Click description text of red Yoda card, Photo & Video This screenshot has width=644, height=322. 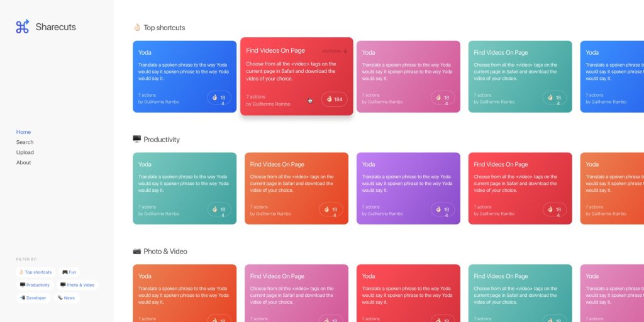(x=407, y=296)
